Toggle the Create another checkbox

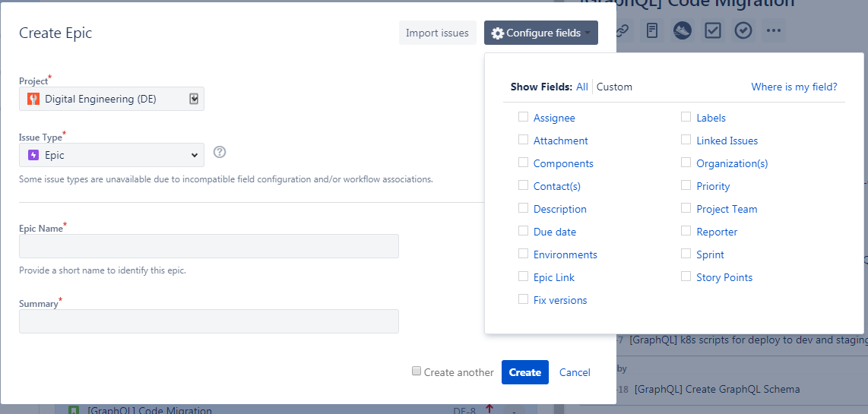tap(417, 371)
